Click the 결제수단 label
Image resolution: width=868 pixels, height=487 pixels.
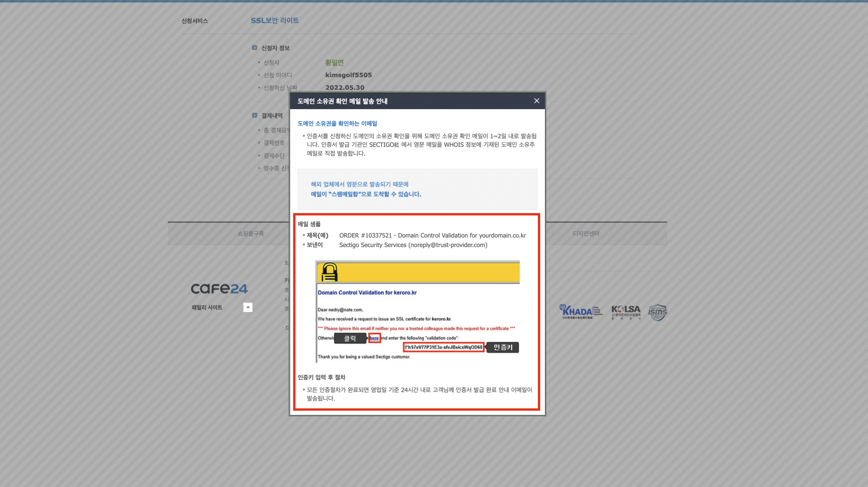(x=274, y=156)
